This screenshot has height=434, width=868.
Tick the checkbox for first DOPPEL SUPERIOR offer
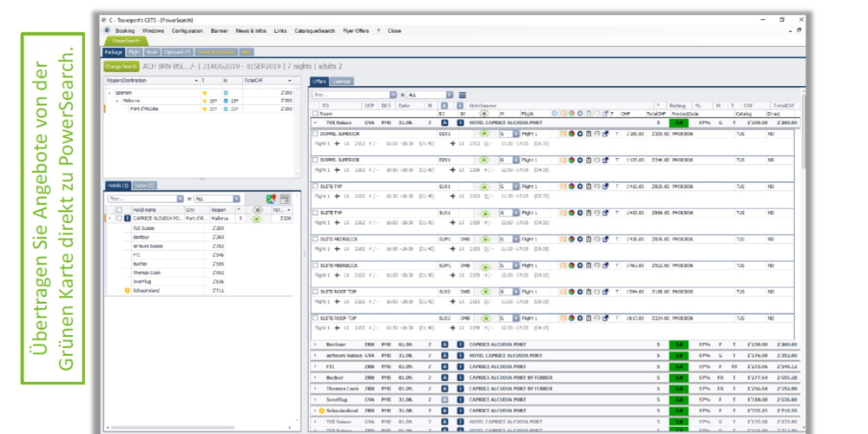pyautogui.click(x=315, y=135)
